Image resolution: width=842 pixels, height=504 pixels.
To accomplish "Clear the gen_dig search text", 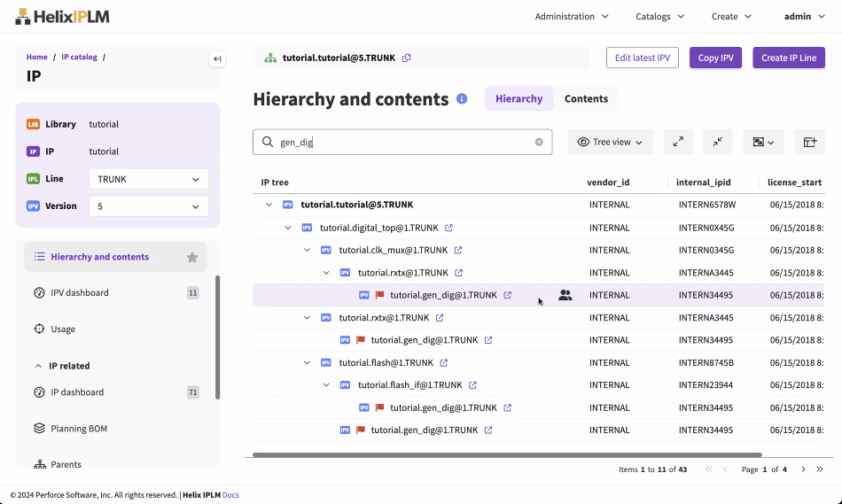I will point(539,142).
